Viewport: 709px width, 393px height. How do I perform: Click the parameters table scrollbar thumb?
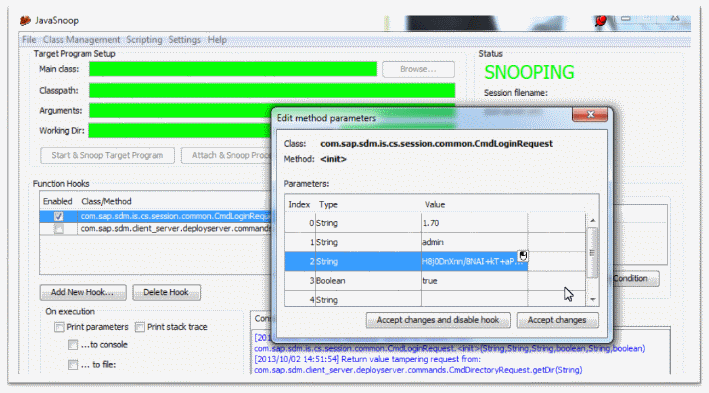point(592,252)
